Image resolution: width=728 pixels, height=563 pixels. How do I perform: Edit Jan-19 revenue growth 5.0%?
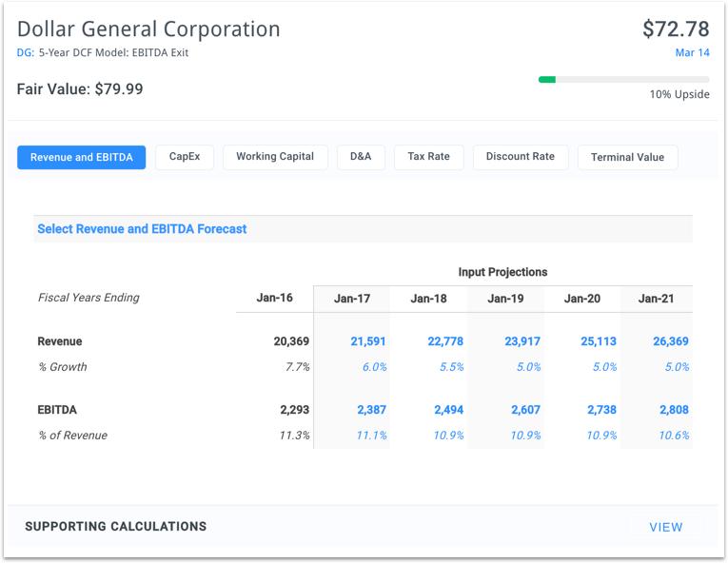(528, 367)
